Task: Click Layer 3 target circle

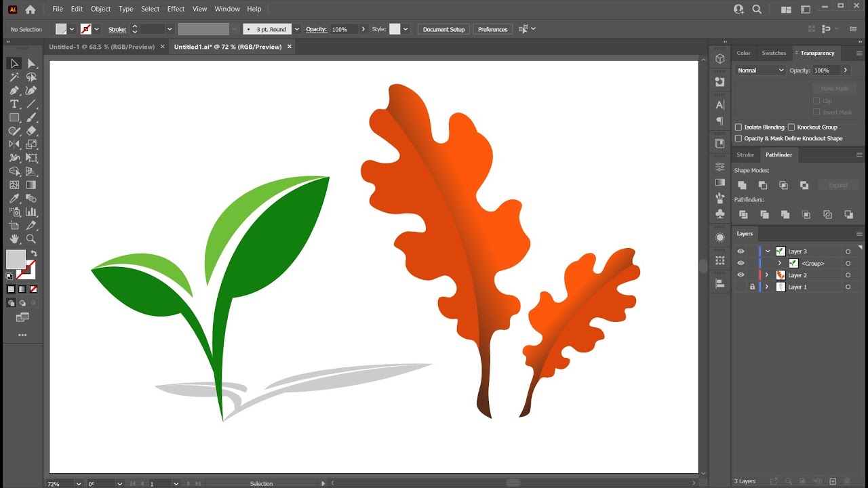Action: [x=848, y=251]
